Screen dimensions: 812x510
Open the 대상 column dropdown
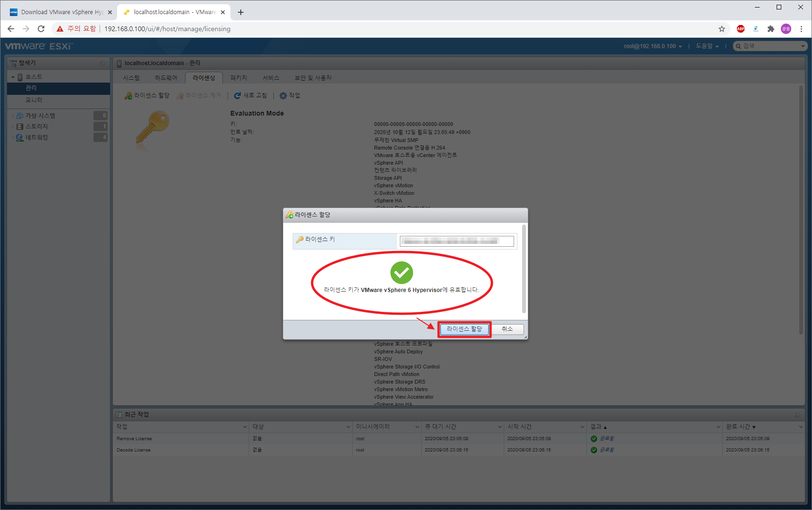348,427
